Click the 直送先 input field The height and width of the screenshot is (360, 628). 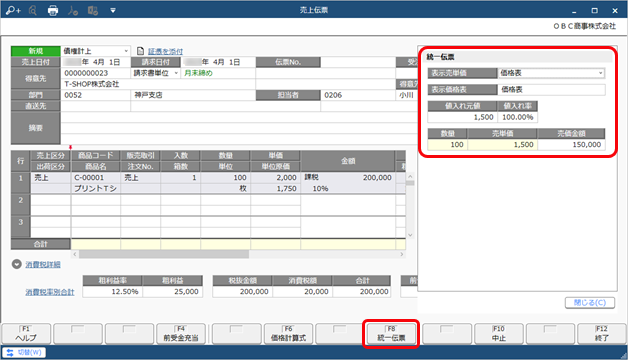96,106
